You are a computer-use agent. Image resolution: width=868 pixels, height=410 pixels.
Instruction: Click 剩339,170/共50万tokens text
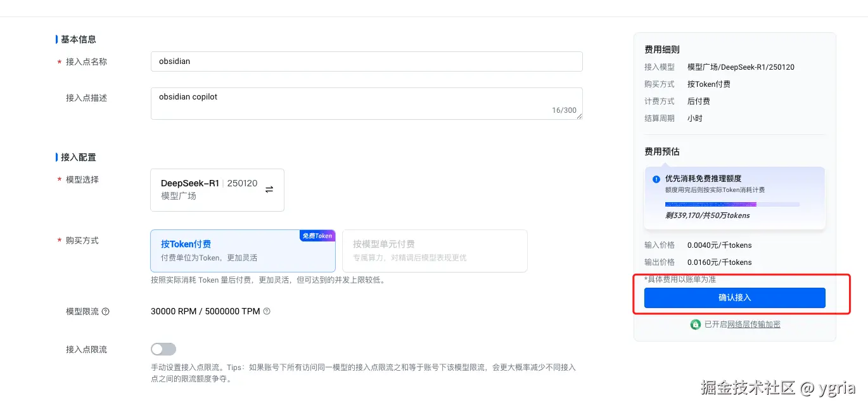tap(708, 215)
